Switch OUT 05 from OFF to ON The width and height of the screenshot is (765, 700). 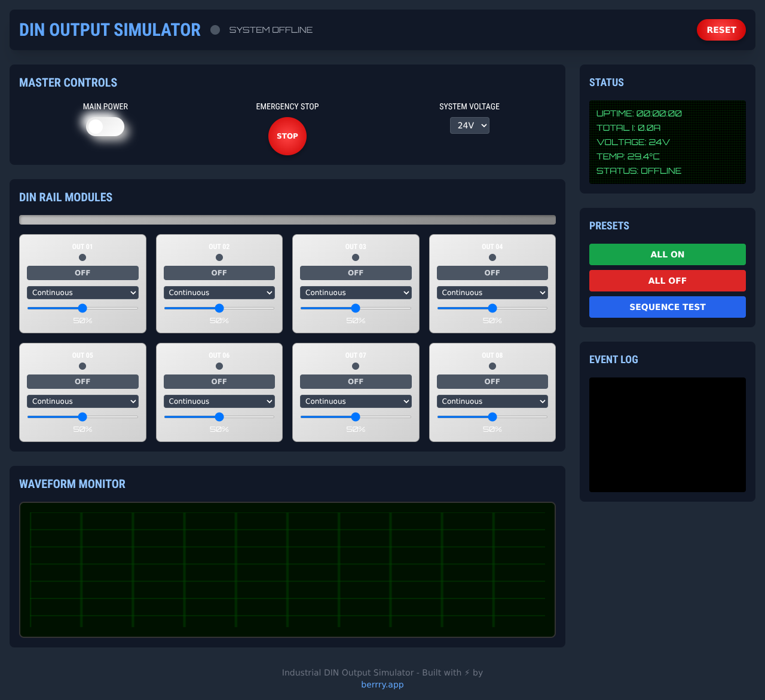tap(82, 381)
